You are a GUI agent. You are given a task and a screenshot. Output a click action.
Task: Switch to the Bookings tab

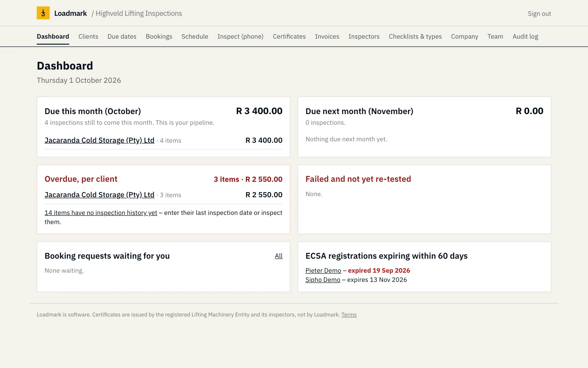coord(159,36)
